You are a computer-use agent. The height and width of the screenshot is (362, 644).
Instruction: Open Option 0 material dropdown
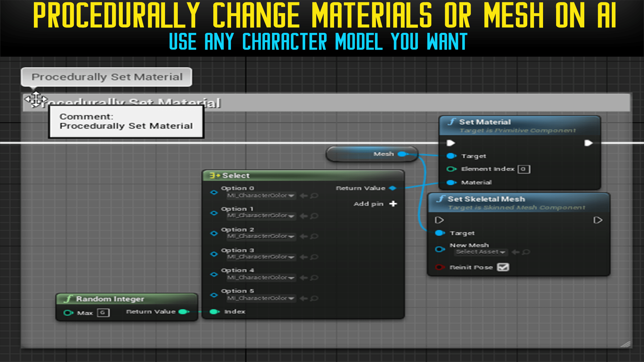coord(261,195)
